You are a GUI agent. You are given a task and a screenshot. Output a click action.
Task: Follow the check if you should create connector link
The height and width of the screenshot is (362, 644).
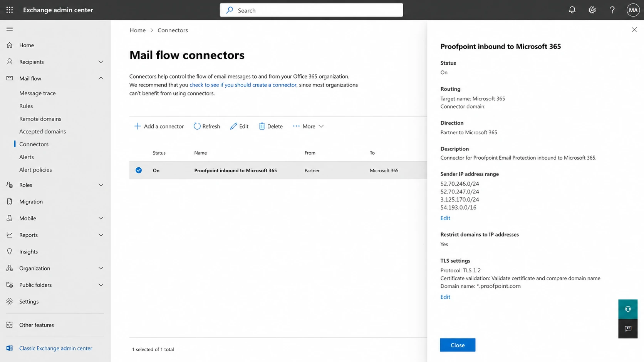243,85
